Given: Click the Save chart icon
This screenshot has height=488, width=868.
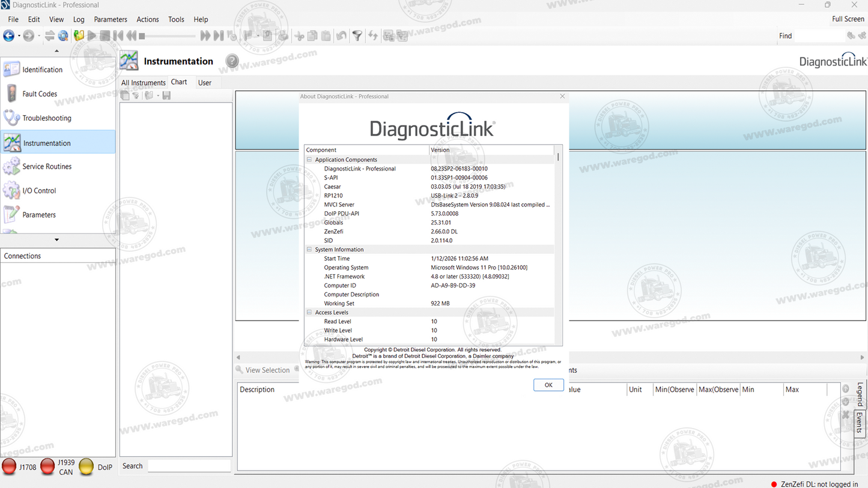Looking at the screenshot, I should [x=166, y=95].
